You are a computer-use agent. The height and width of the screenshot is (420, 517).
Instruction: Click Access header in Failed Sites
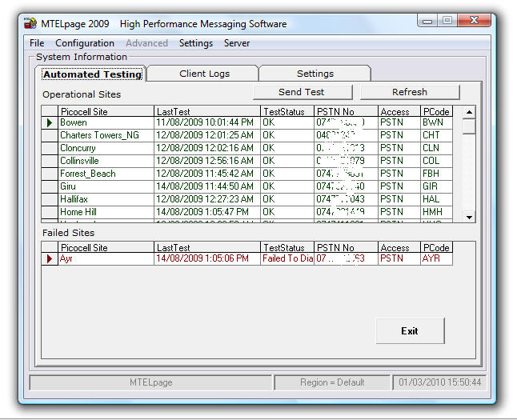[x=399, y=247]
